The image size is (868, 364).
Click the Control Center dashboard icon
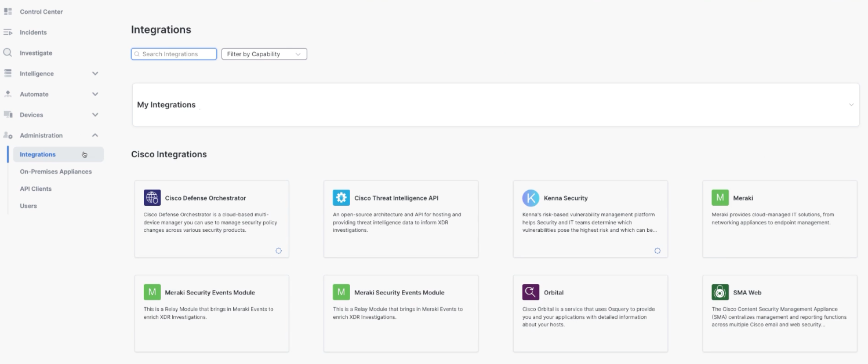[8, 12]
